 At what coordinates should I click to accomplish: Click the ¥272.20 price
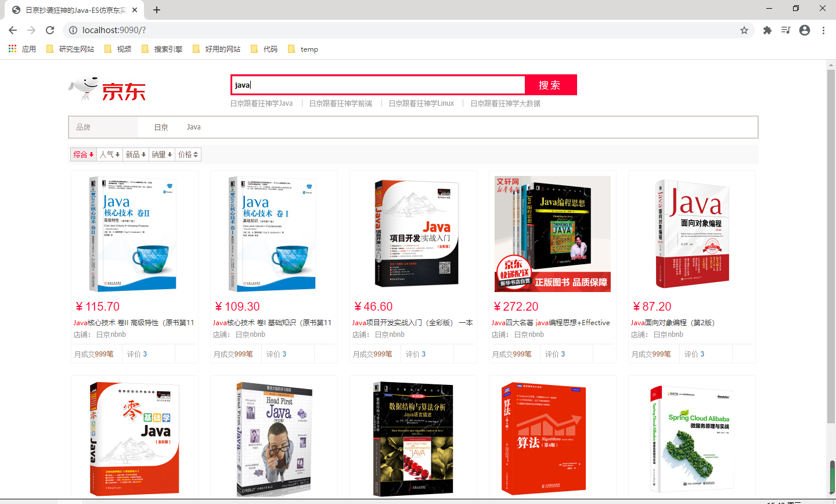point(516,307)
